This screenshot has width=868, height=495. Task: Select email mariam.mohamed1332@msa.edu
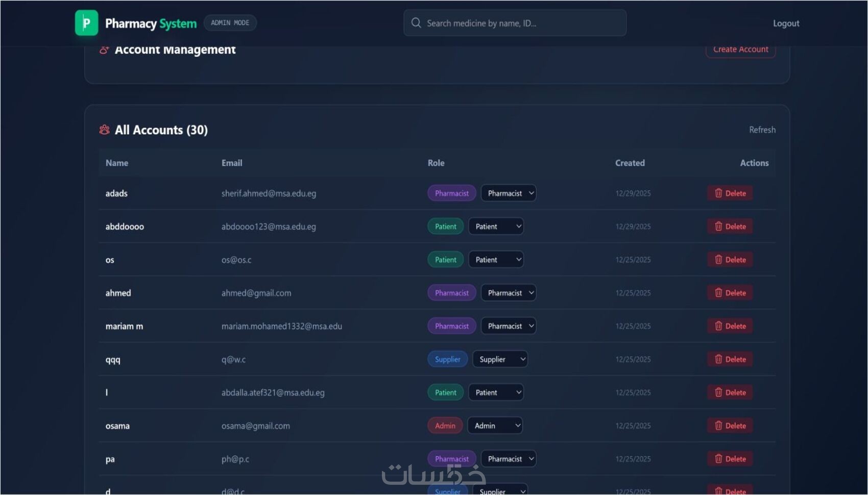coord(282,326)
